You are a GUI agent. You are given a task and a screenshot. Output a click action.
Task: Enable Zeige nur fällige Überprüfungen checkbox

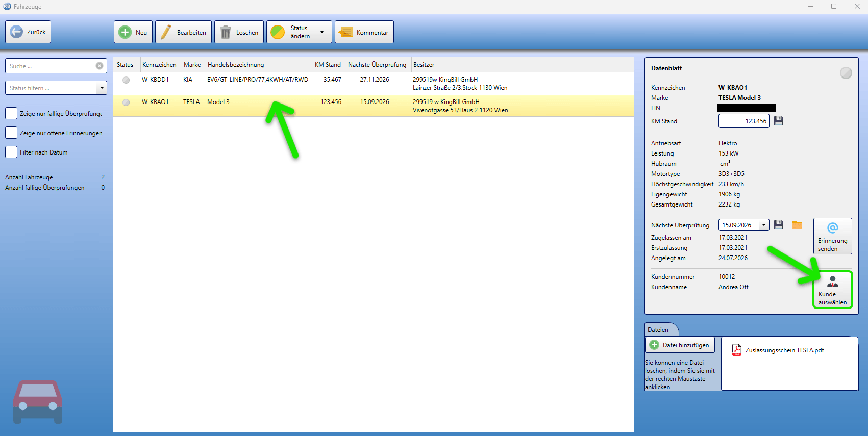11,113
